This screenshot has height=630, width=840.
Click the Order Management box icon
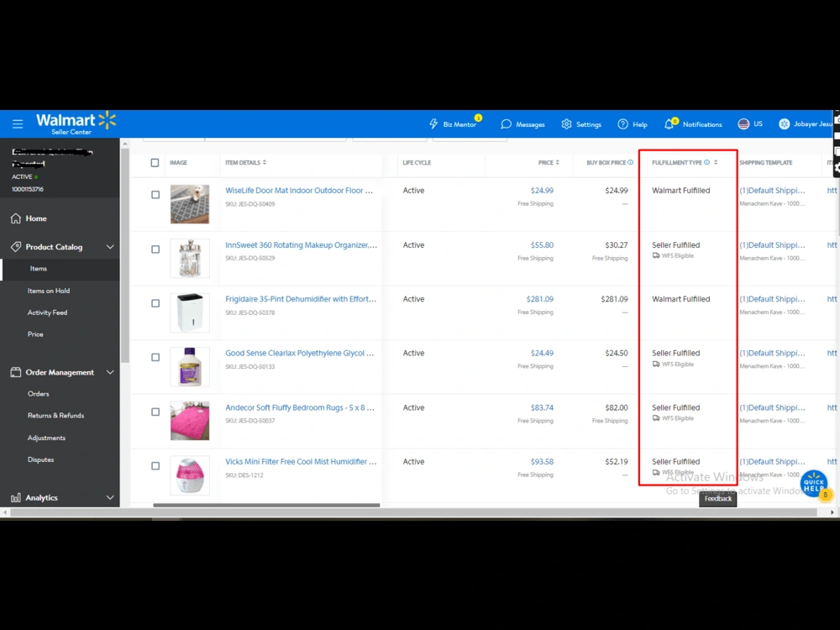tap(15, 372)
